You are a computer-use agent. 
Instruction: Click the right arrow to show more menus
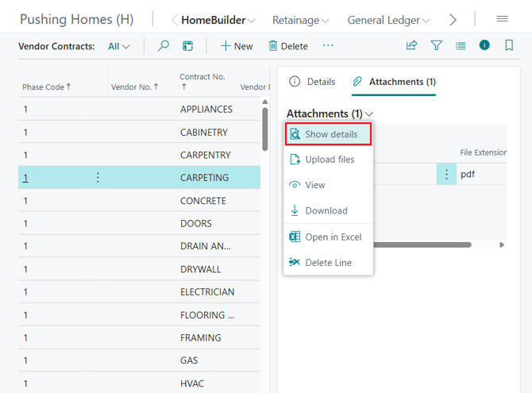tap(453, 20)
